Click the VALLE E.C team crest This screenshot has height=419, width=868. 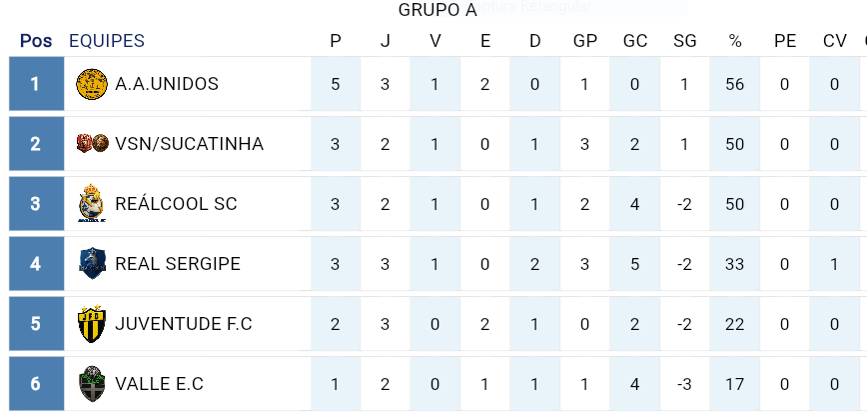(92, 384)
